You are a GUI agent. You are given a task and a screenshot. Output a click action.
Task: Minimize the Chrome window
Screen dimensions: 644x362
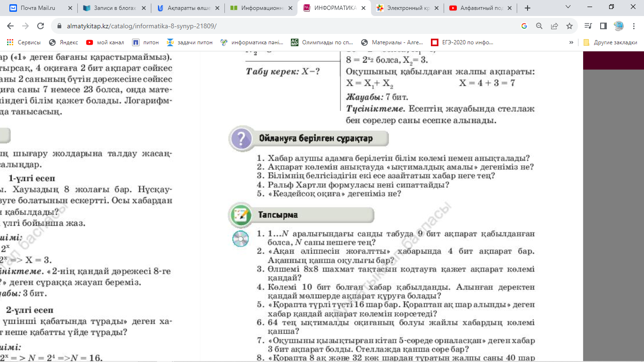[590, 7]
